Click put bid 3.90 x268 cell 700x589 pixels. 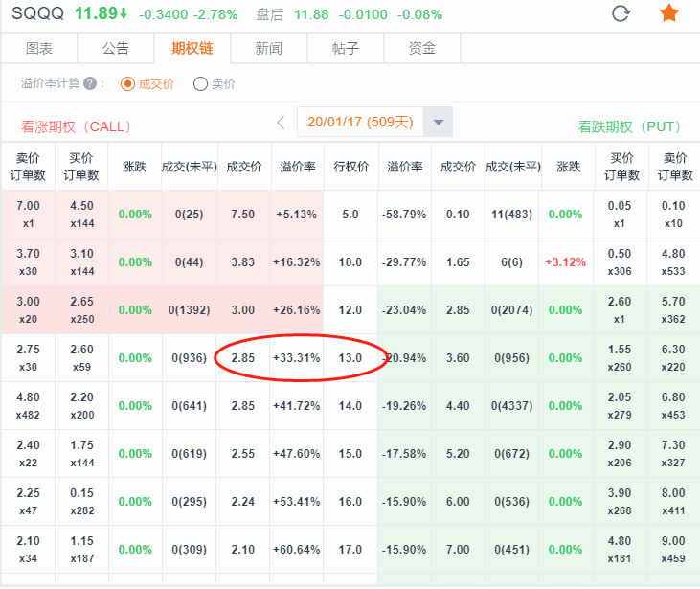pos(620,502)
